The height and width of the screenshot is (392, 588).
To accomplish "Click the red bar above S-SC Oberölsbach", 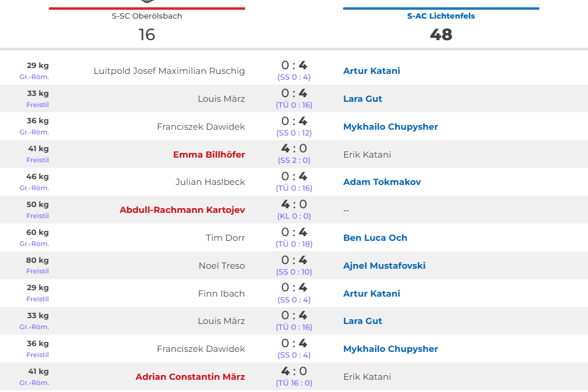I will (x=147, y=9).
